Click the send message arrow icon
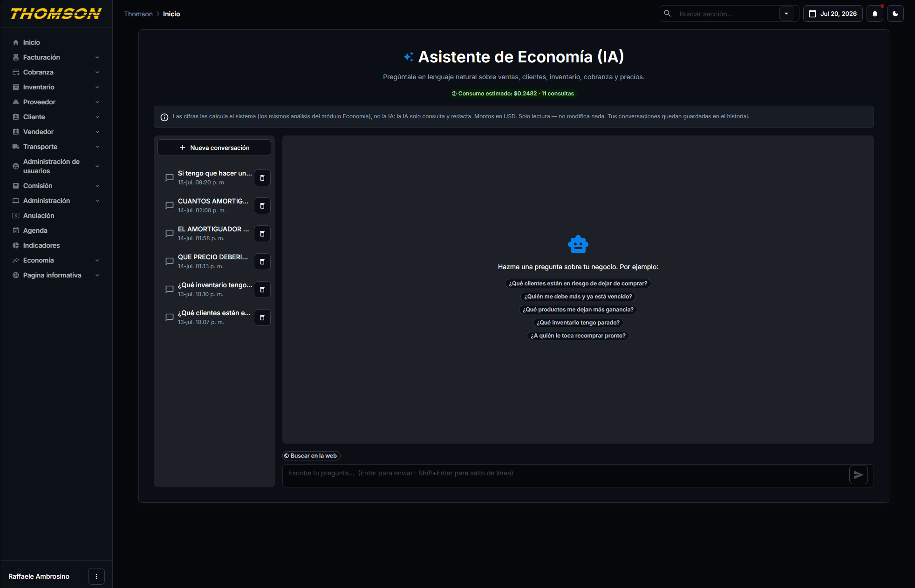Screen dimensions: 915x588 coord(858,475)
